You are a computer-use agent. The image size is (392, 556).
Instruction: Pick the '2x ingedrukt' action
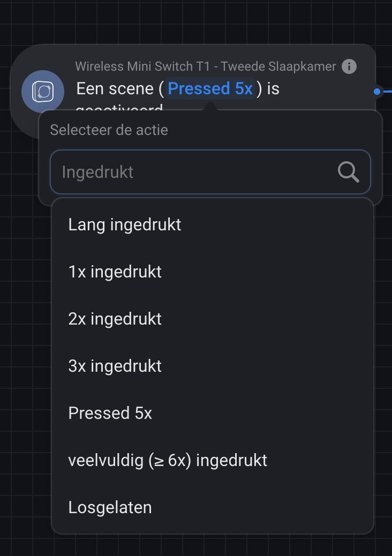(x=115, y=319)
